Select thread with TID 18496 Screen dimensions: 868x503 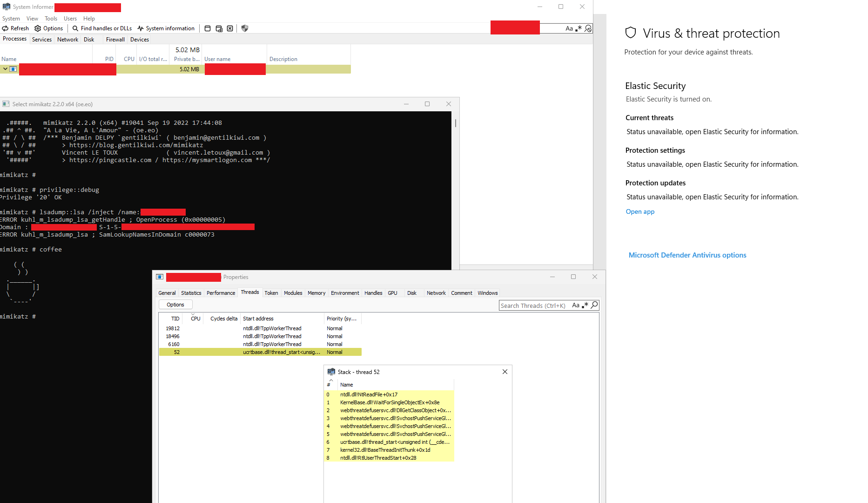[260, 336]
